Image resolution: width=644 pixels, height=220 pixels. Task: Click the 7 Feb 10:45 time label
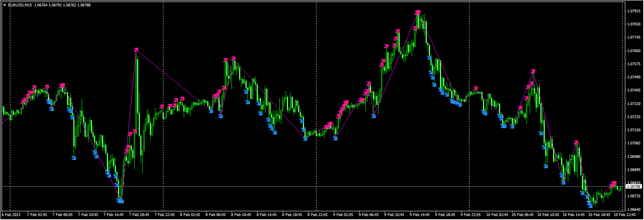[88, 215]
